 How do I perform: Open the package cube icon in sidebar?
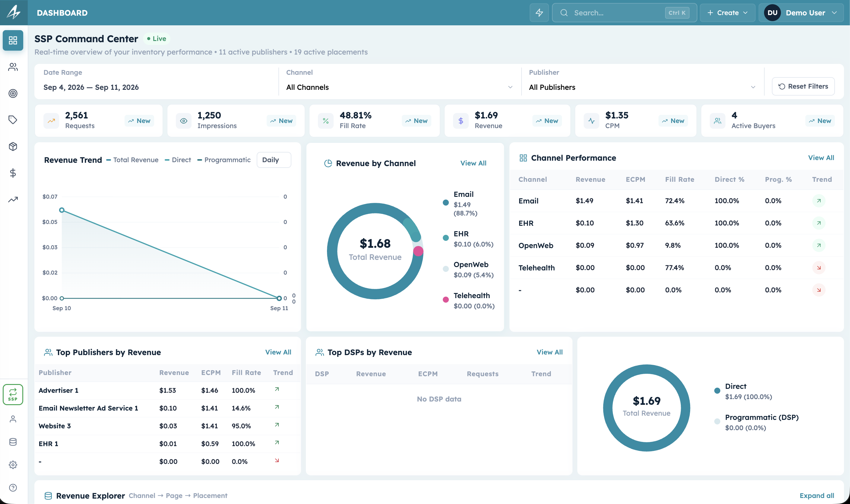(x=13, y=146)
